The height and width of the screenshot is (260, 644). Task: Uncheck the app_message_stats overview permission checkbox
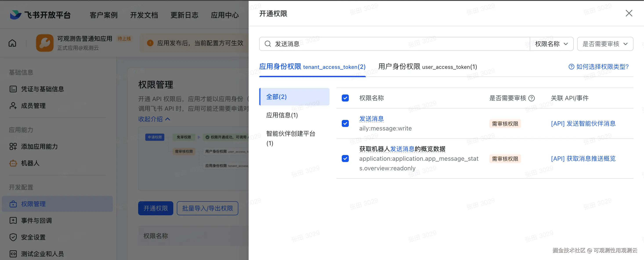345,159
